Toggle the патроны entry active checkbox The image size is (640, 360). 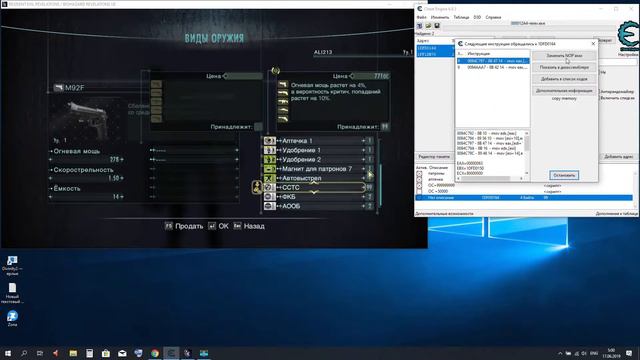tap(419, 173)
